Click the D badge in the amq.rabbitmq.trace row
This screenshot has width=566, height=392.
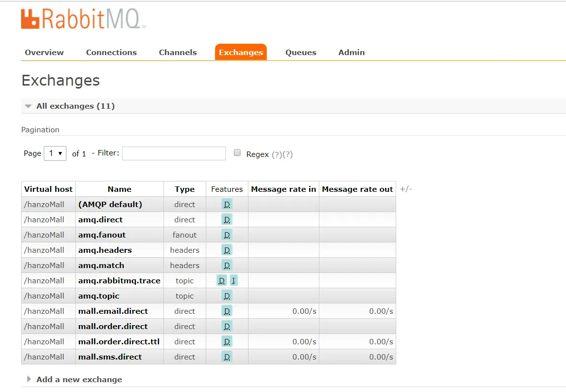[221, 280]
